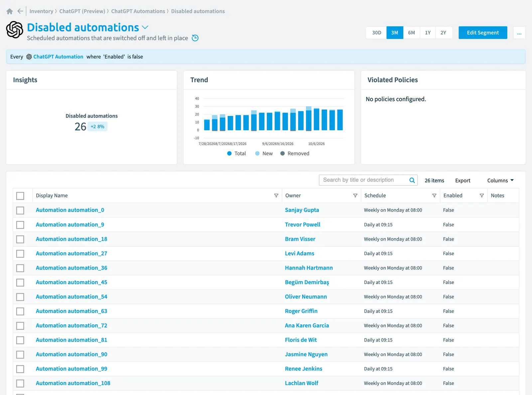Click the Export button

tap(463, 180)
